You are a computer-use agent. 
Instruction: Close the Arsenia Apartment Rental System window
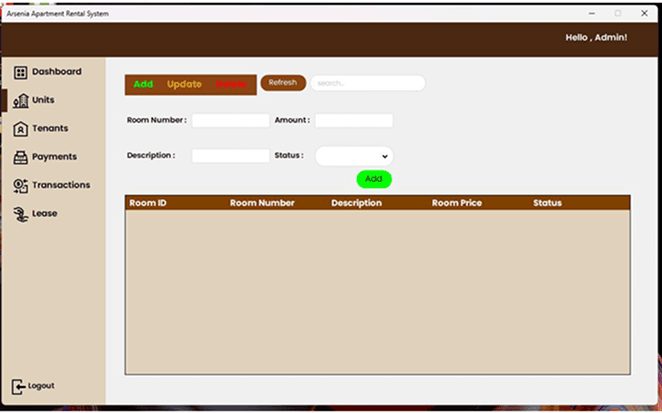pos(644,14)
